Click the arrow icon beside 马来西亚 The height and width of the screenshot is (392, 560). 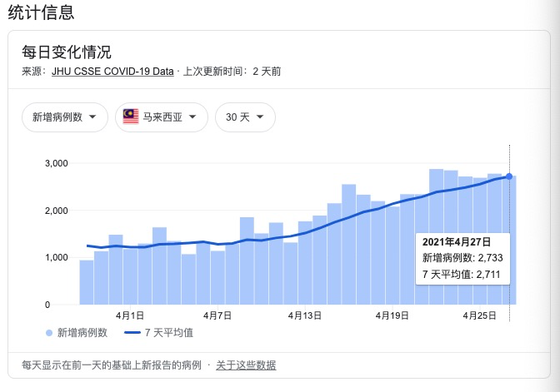coord(192,117)
